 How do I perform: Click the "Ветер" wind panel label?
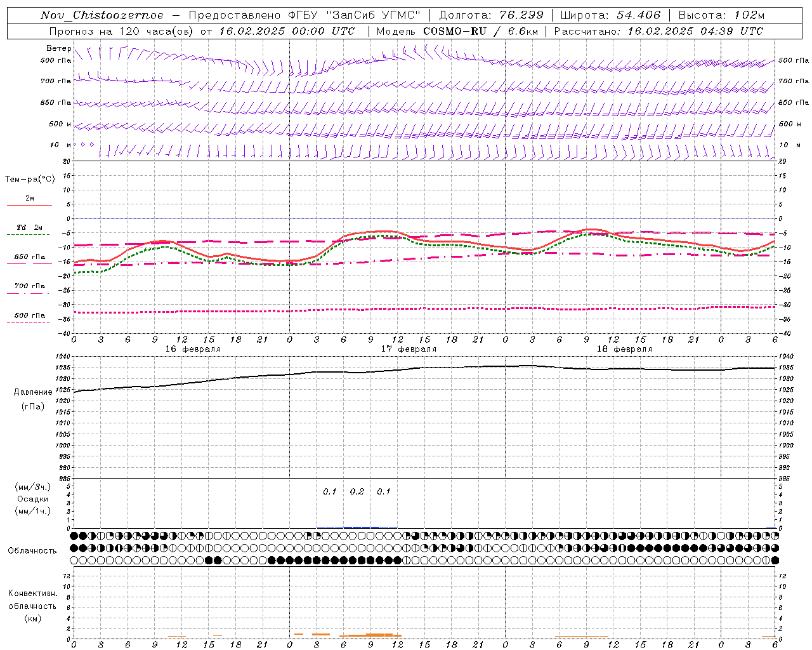click(x=58, y=48)
